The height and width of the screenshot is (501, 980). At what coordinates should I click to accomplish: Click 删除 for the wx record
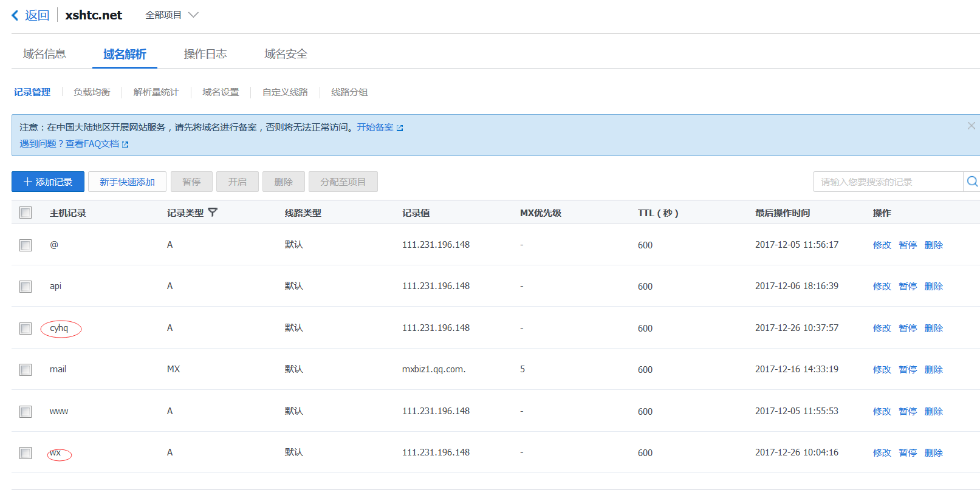pos(933,453)
